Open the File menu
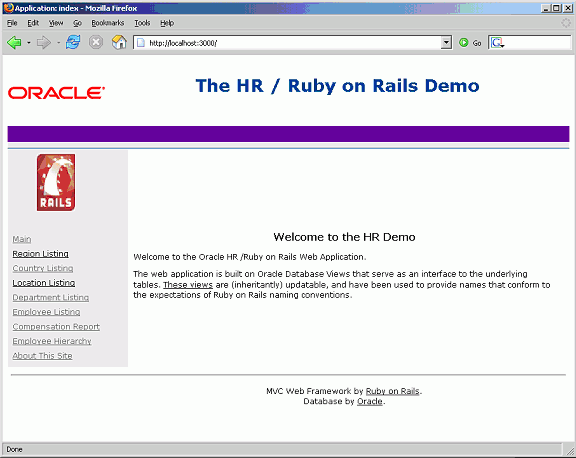The height and width of the screenshot is (458, 576). 12,23
